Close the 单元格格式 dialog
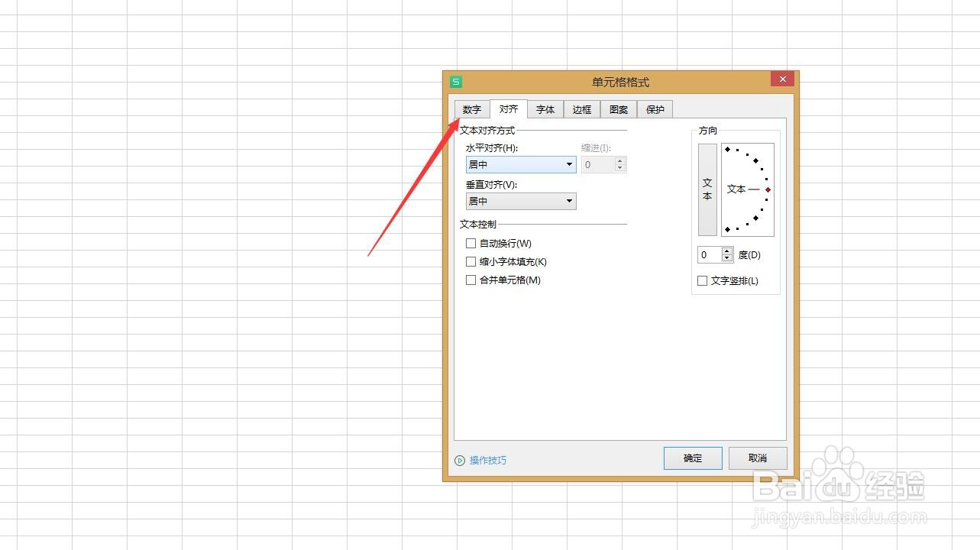This screenshot has width=980, height=550. (x=782, y=78)
